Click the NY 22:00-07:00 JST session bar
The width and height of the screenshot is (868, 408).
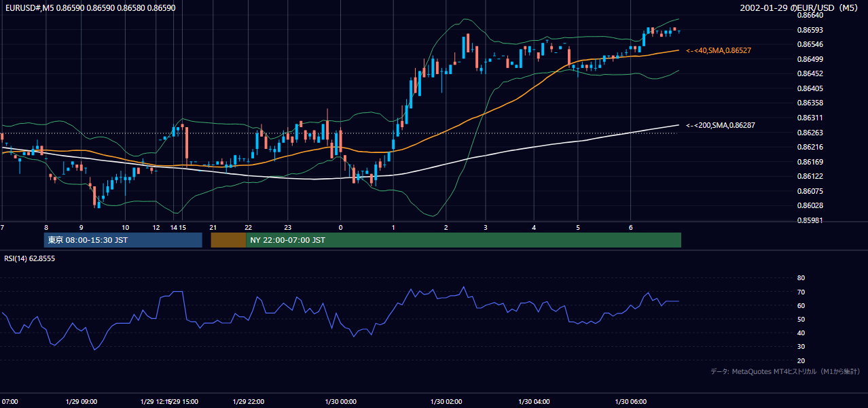[x=463, y=240]
